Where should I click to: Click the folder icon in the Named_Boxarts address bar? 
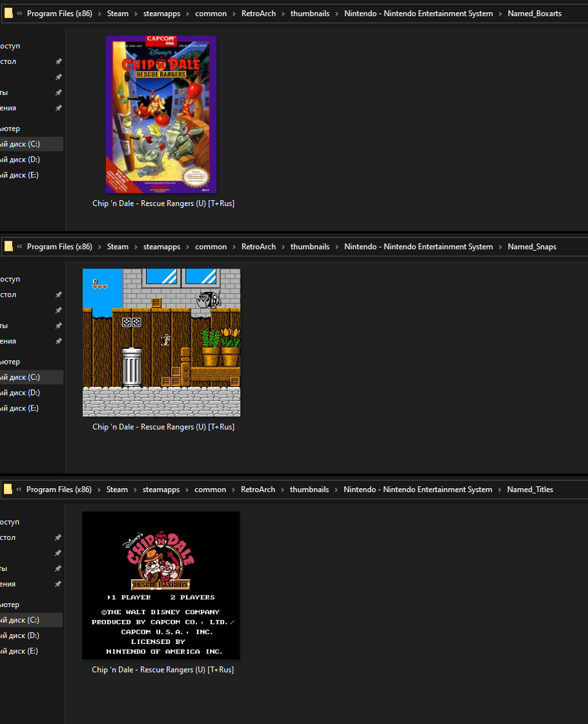click(8, 14)
